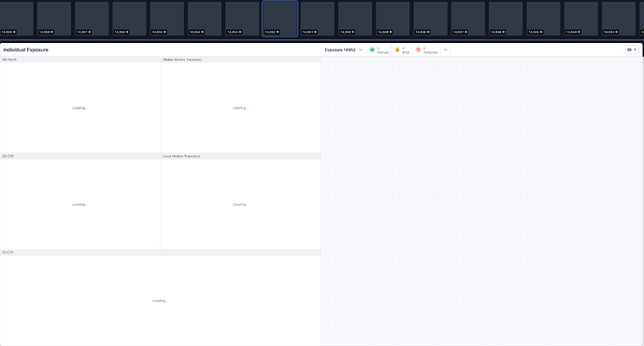Click the yellow Blob picker icon

[397, 50]
